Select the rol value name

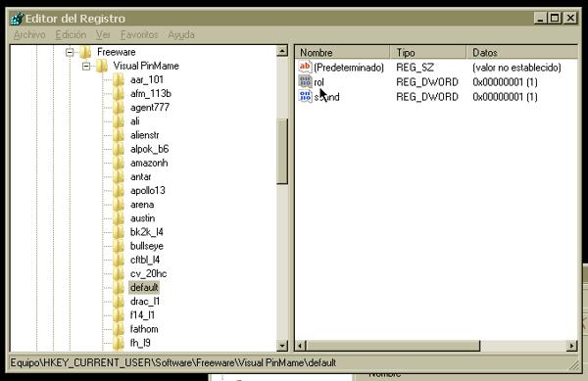[x=318, y=82]
